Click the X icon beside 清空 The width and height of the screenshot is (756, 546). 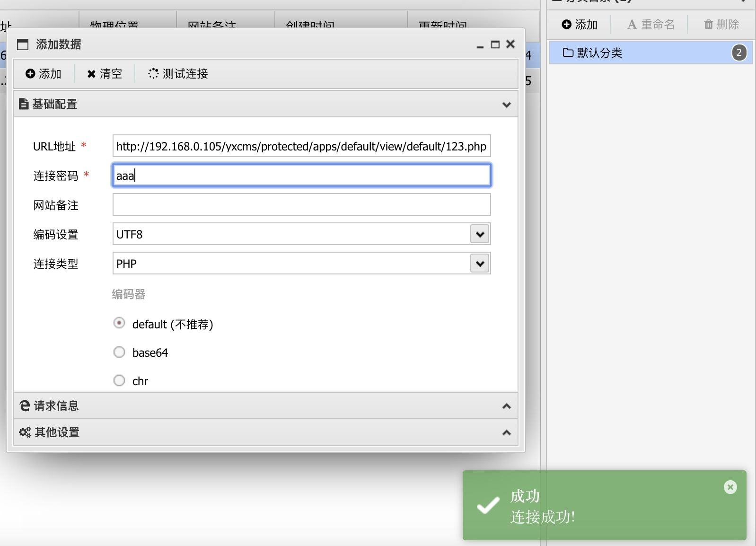[91, 74]
